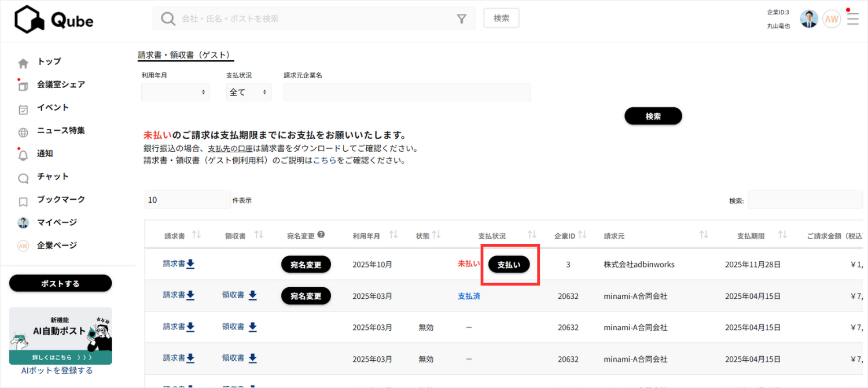Open the rows-per-page dropdown showing 10
Screen dimensions: 868x388
tap(187, 199)
